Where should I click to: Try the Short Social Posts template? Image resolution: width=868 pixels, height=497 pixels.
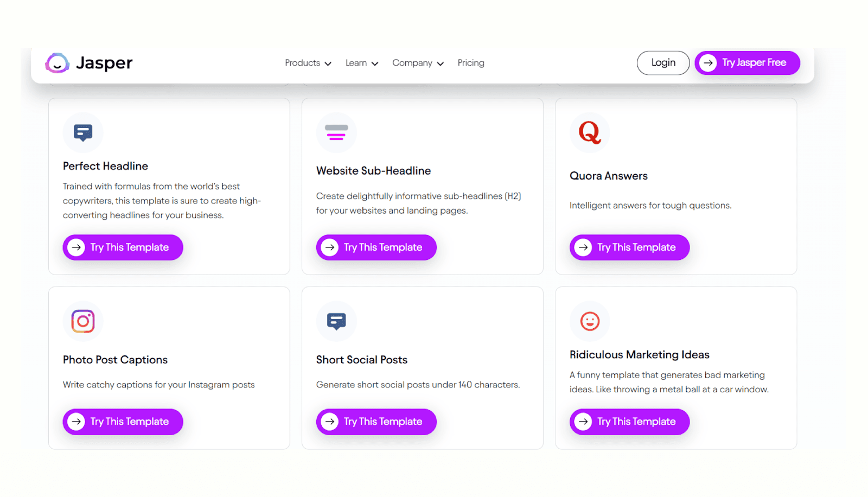point(376,422)
